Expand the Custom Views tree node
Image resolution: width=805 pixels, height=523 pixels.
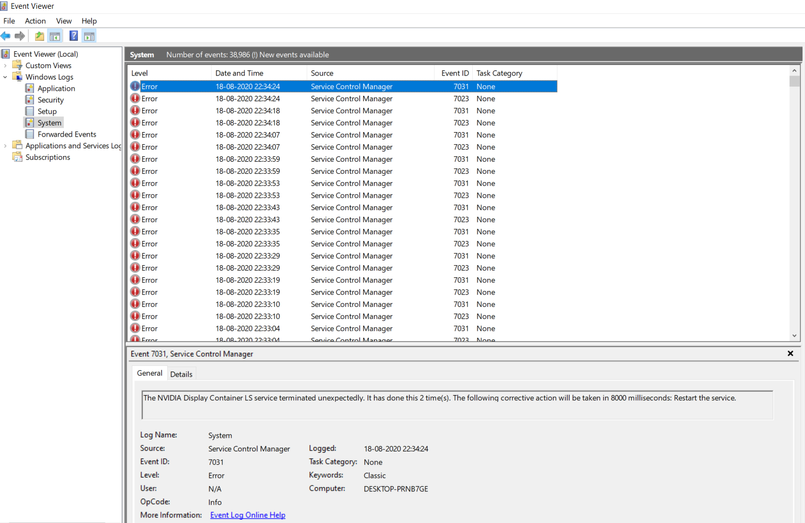click(x=6, y=66)
